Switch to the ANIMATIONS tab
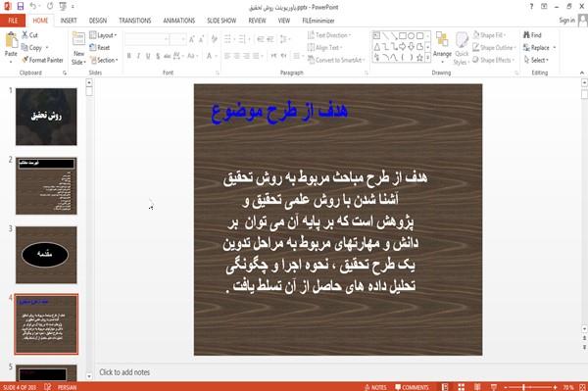Screen dimensions: 588x391 point(179,21)
